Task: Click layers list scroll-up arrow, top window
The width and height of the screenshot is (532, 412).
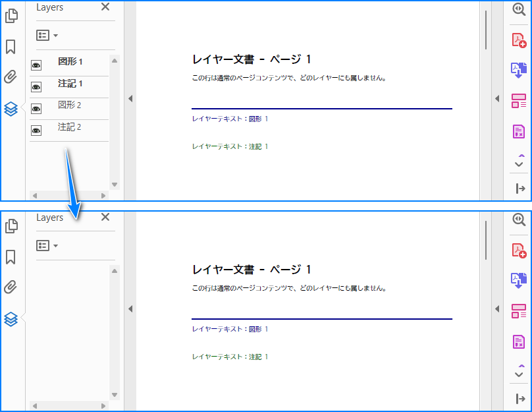Action: coord(115,61)
